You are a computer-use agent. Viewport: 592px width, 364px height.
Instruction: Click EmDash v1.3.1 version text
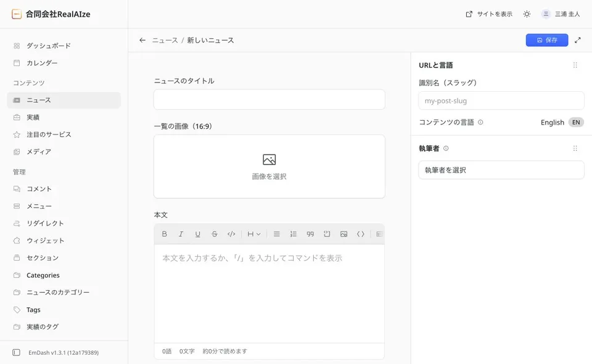coord(64,352)
